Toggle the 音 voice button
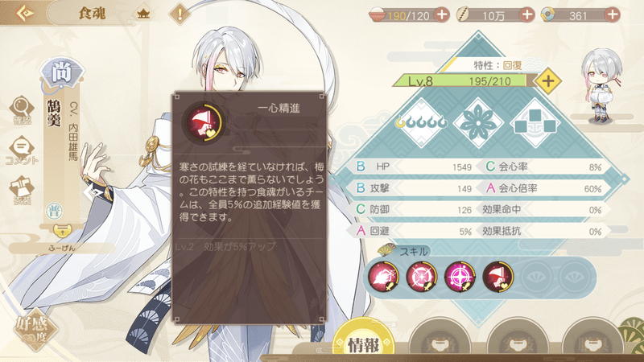 [x=54, y=211]
